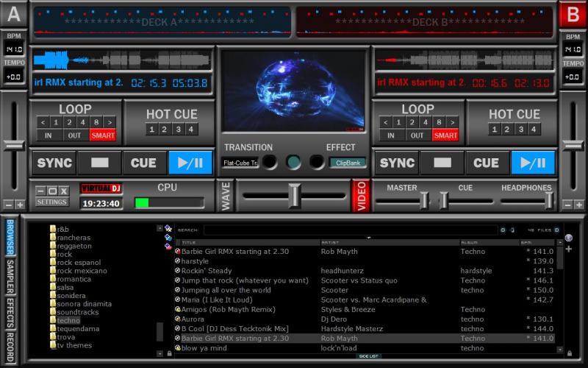Viewport: 588px width, 368px height.
Task: Select deck A with the A button
Action: pos(14,14)
